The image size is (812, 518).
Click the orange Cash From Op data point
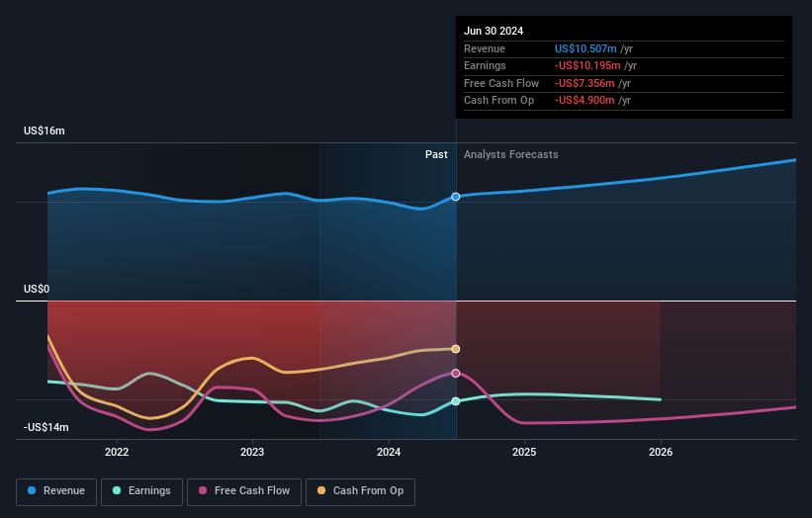(x=456, y=349)
